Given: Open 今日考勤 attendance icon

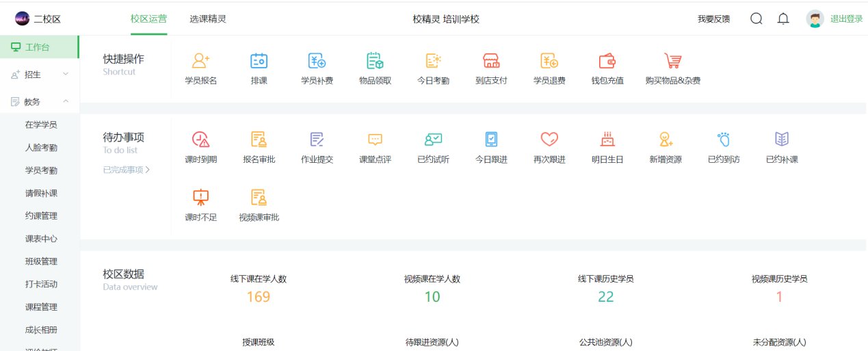Looking at the screenshot, I should coord(433,61).
